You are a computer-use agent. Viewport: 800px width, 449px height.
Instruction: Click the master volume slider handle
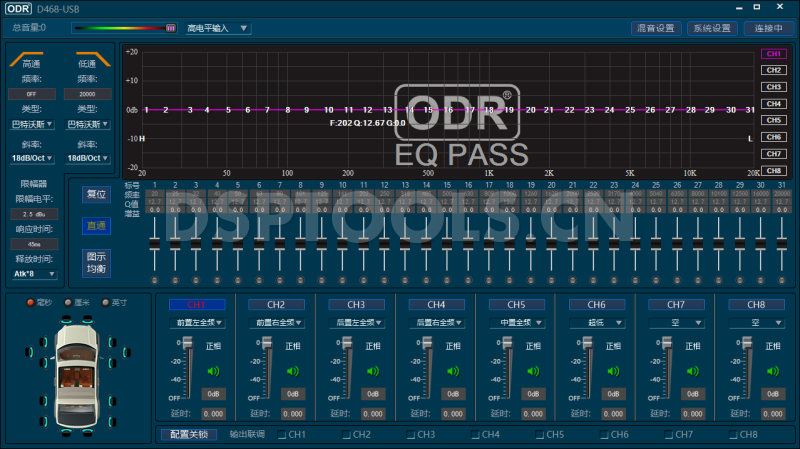point(170,28)
